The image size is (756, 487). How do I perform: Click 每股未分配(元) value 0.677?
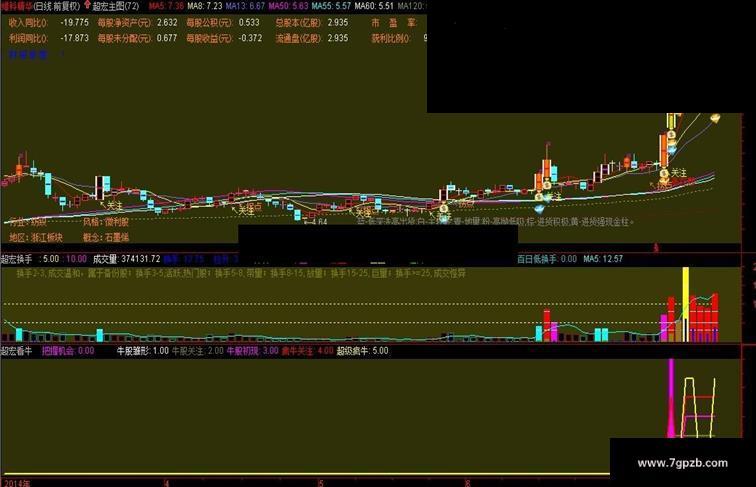[167, 38]
